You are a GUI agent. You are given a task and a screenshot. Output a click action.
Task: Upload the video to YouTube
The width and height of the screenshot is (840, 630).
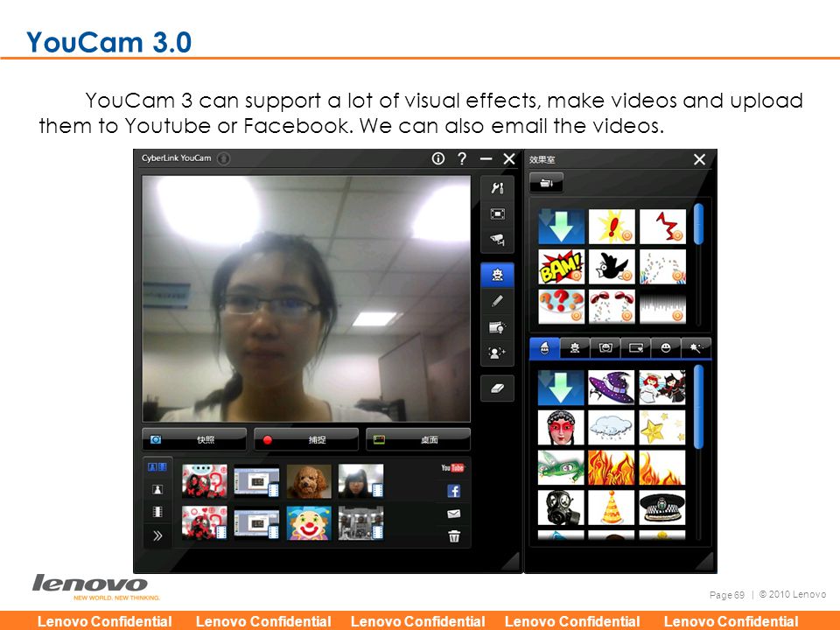(x=452, y=467)
